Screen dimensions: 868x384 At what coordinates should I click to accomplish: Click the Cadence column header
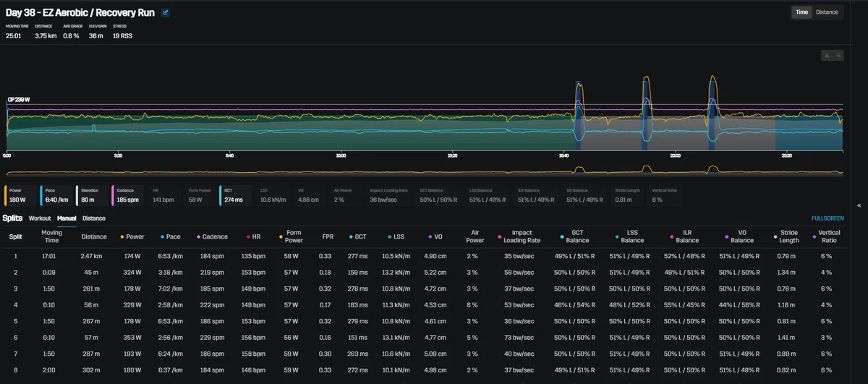(x=211, y=236)
